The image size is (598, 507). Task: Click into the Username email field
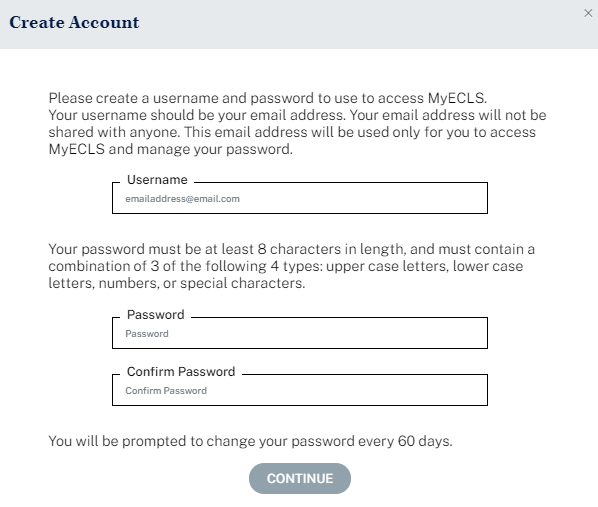(300, 198)
